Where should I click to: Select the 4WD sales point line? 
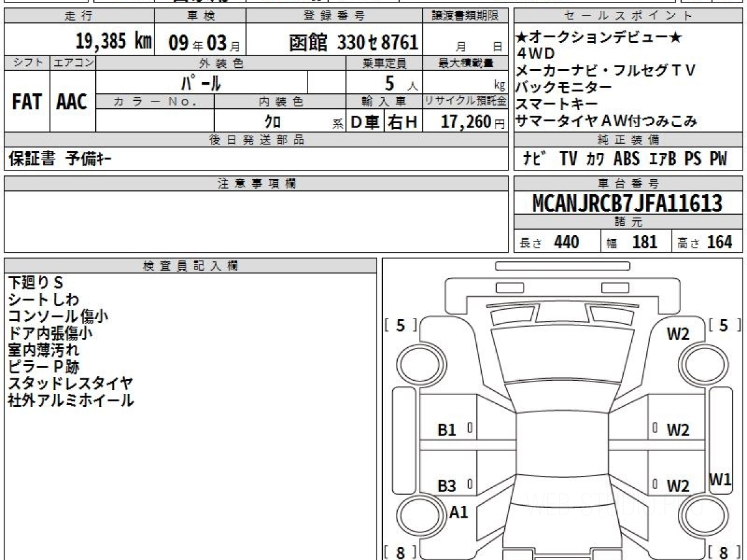coord(535,54)
